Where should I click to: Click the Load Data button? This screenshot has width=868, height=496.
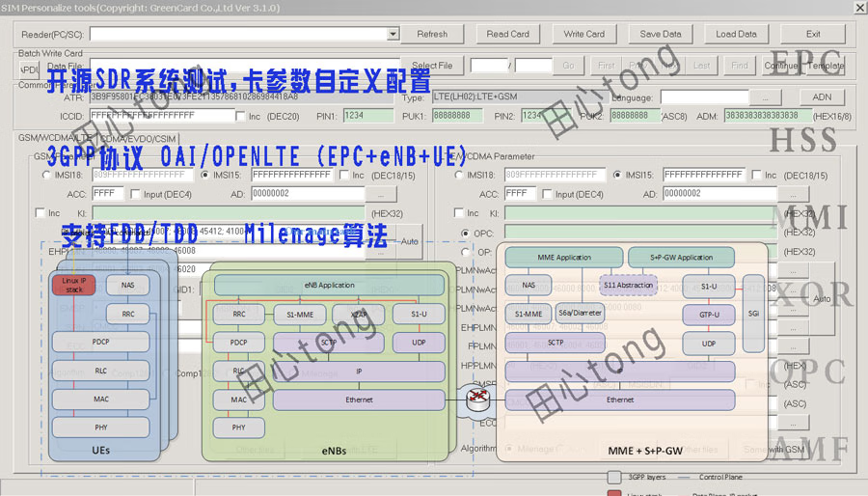[736, 34]
